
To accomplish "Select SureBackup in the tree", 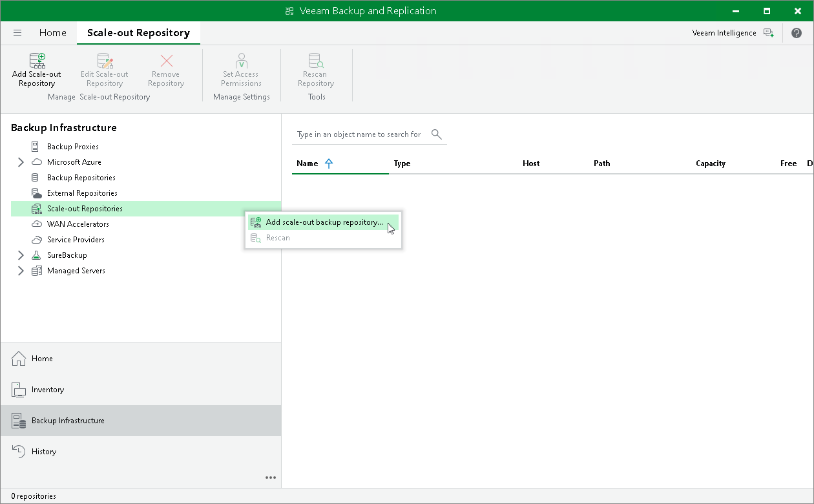I will coord(67,255).
